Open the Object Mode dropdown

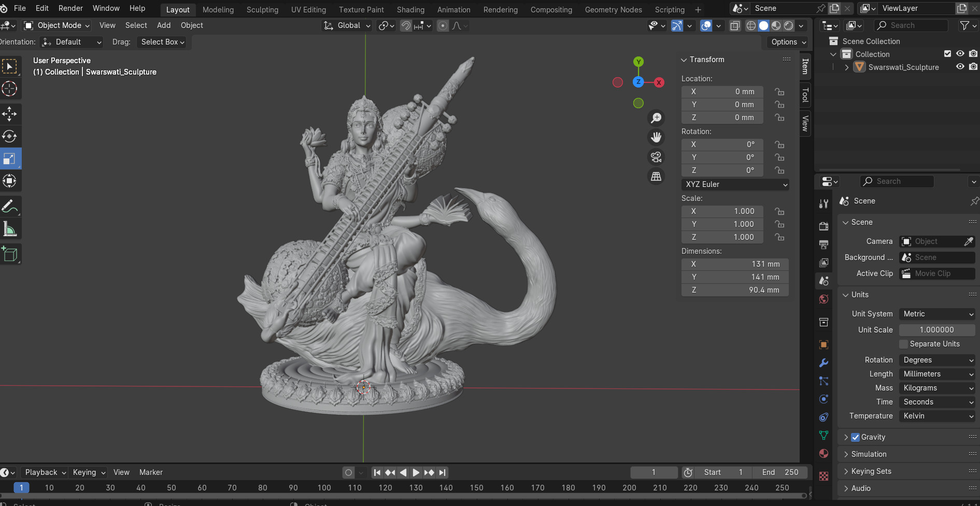click(57, 25)
